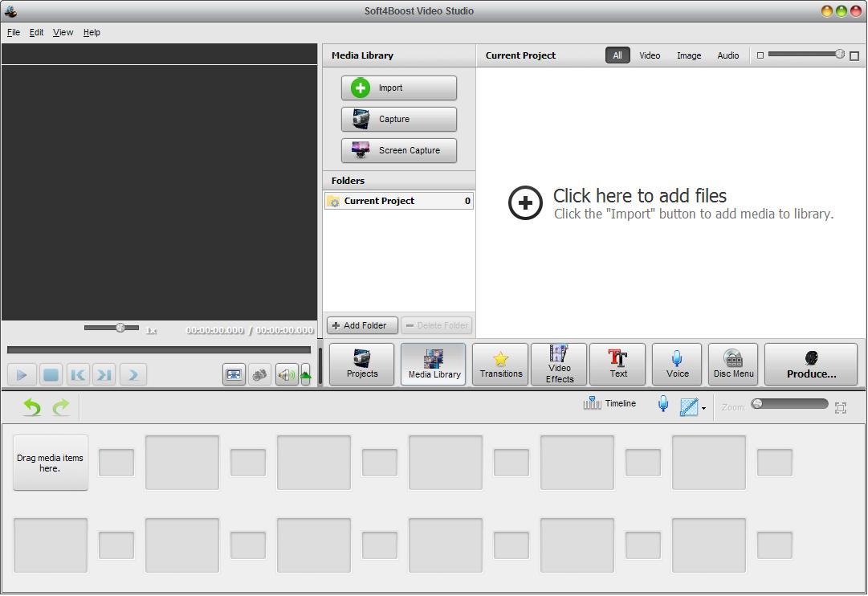Viewport: 868px width, 596px height.
Task: Jump to the next scene
Action: [x=132, y=375]
